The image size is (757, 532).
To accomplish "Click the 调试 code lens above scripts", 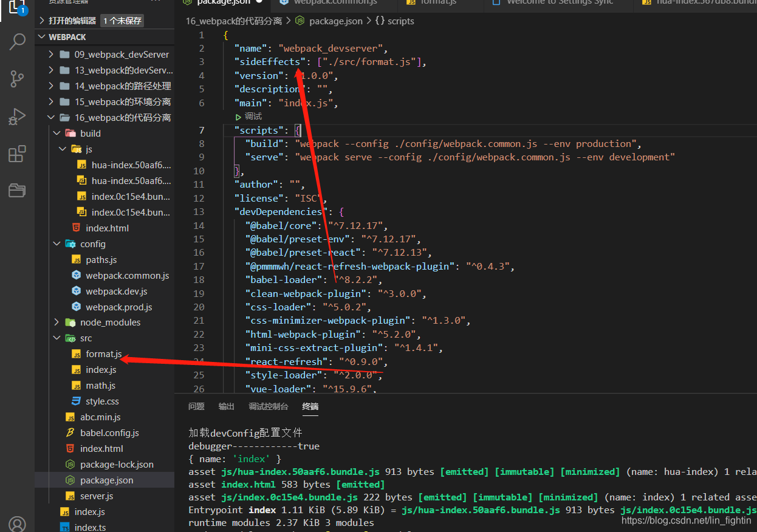I will coord(253,117).
